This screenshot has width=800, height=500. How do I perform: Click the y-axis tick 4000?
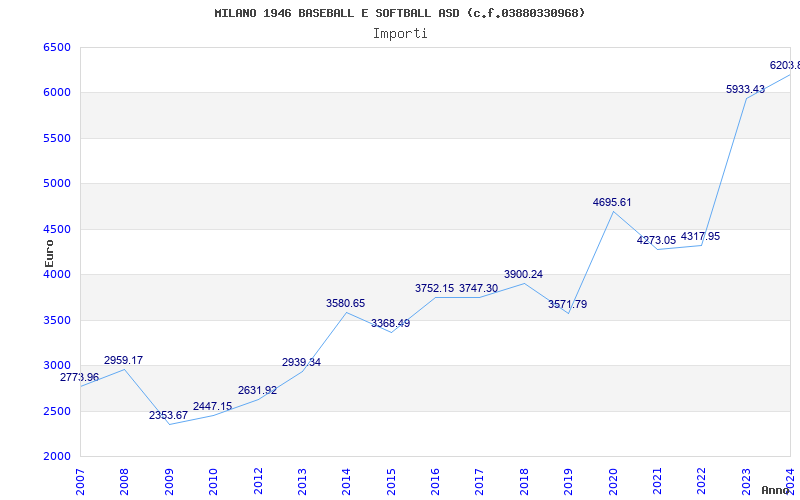[57, 274]
